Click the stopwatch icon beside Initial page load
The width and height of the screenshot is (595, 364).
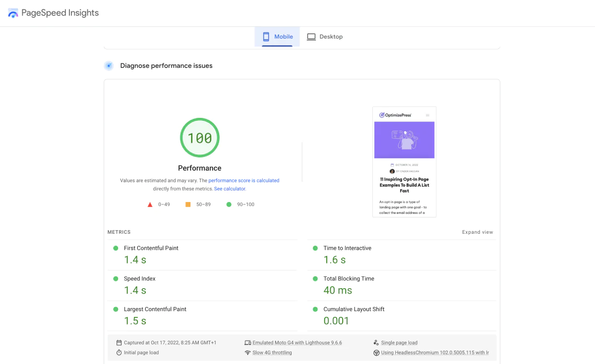pos(119,353)
